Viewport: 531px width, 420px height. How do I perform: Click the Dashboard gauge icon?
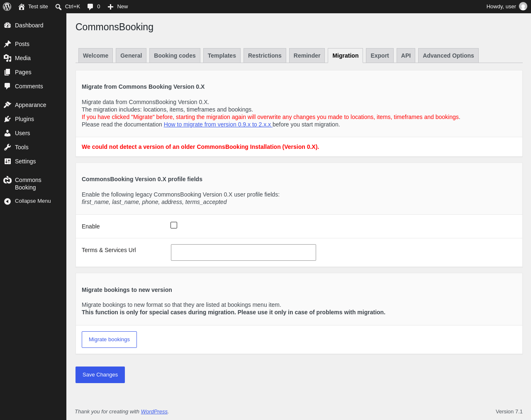[7, 25]
